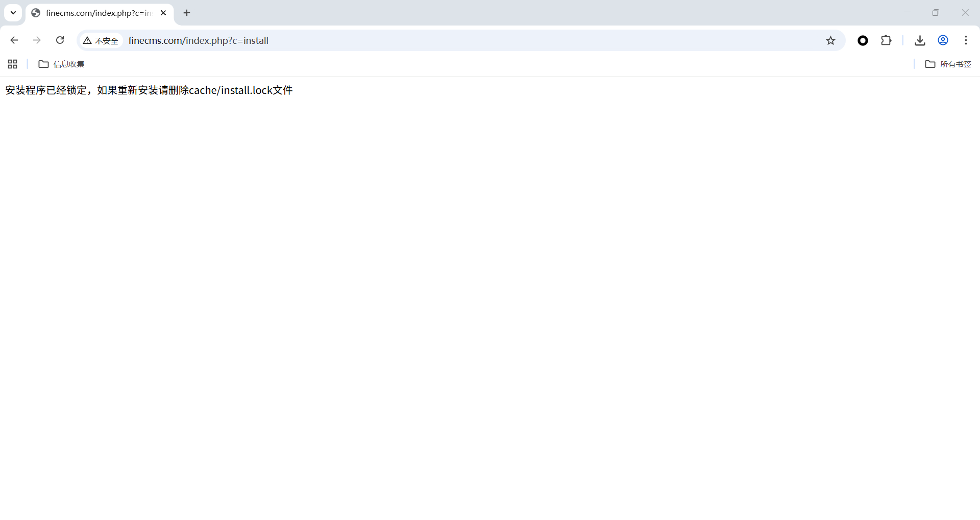Reload the finecms install page
The width and height of the screenshot is (980, 520).
[60, 40]
